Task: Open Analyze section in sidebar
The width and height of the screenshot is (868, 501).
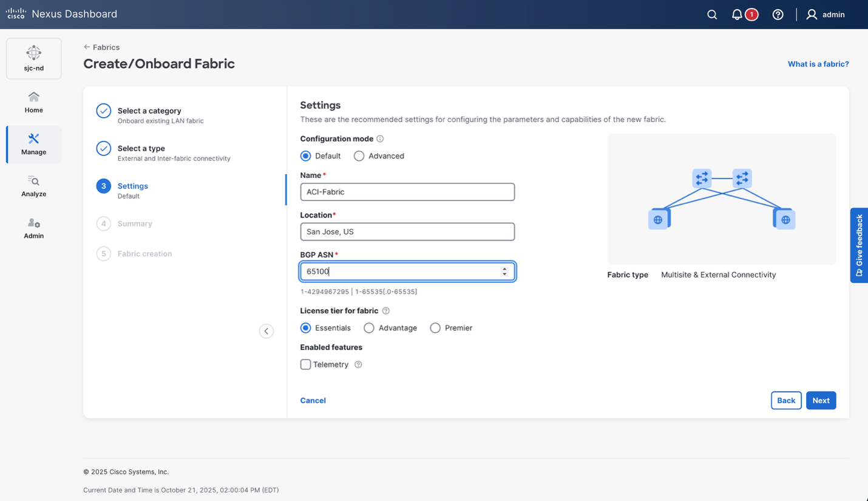Action: tap(34, 186)
